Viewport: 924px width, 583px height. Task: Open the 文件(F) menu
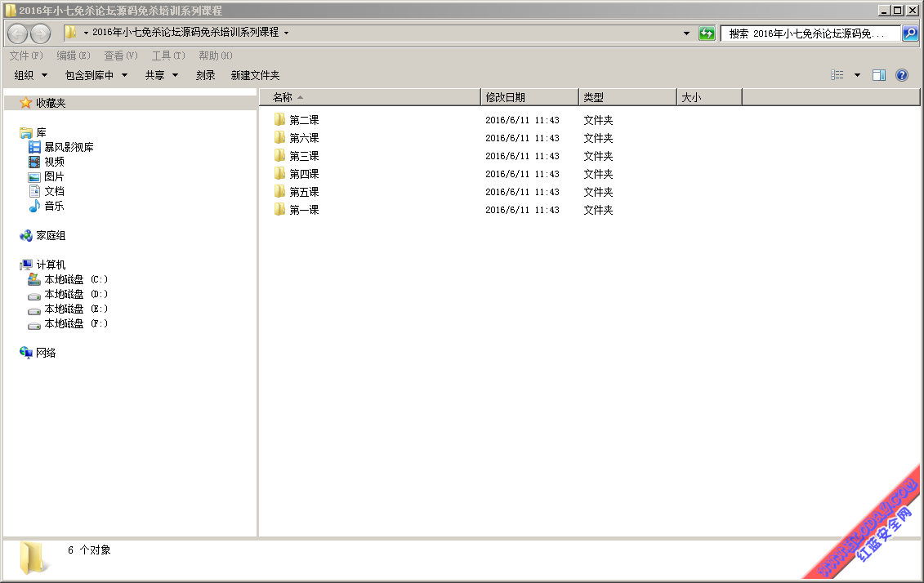tap(26, 56)
